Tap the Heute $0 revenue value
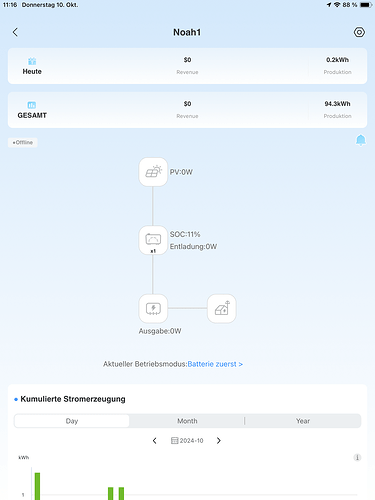 pos(187,60)
